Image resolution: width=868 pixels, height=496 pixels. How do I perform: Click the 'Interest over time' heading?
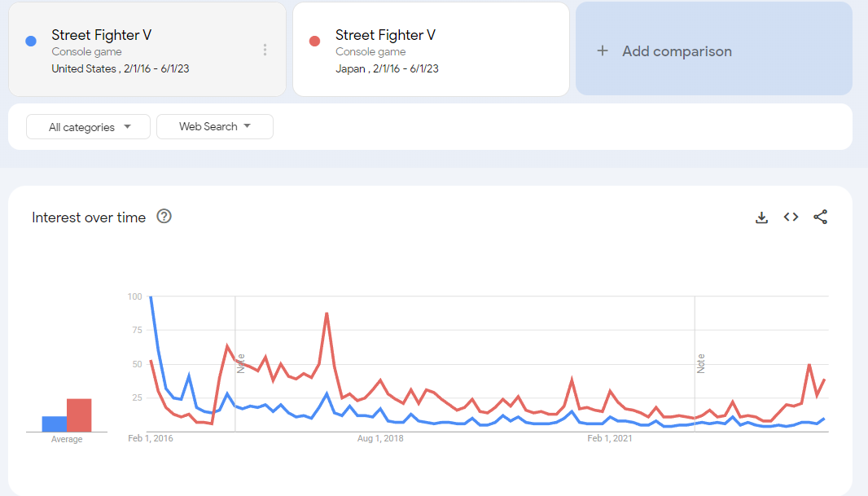[x=89, y=217]
